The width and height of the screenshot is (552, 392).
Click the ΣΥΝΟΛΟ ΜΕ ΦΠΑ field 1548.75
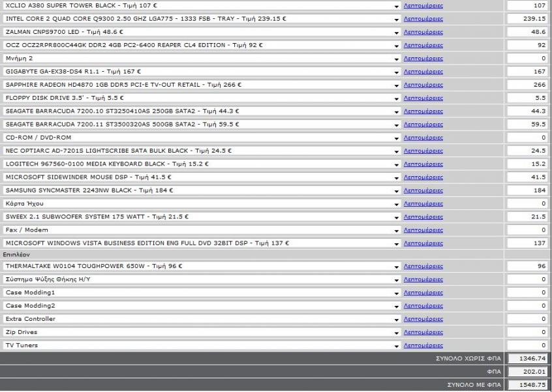pyautogui.click(x=527, y=385)
